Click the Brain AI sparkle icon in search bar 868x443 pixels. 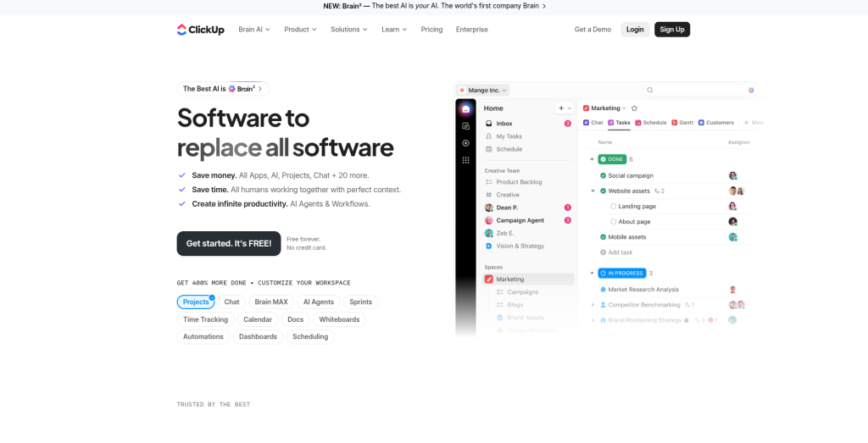[751, 90]
